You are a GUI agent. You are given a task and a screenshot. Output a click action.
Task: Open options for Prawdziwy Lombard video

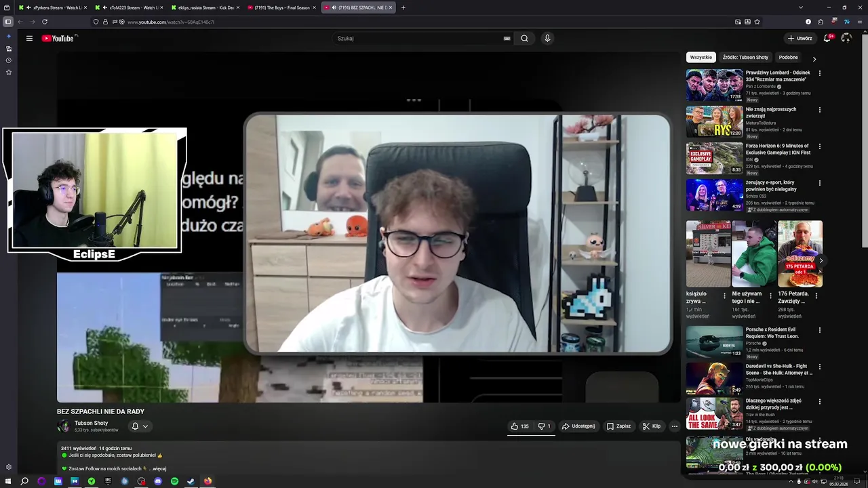[819, 73]
